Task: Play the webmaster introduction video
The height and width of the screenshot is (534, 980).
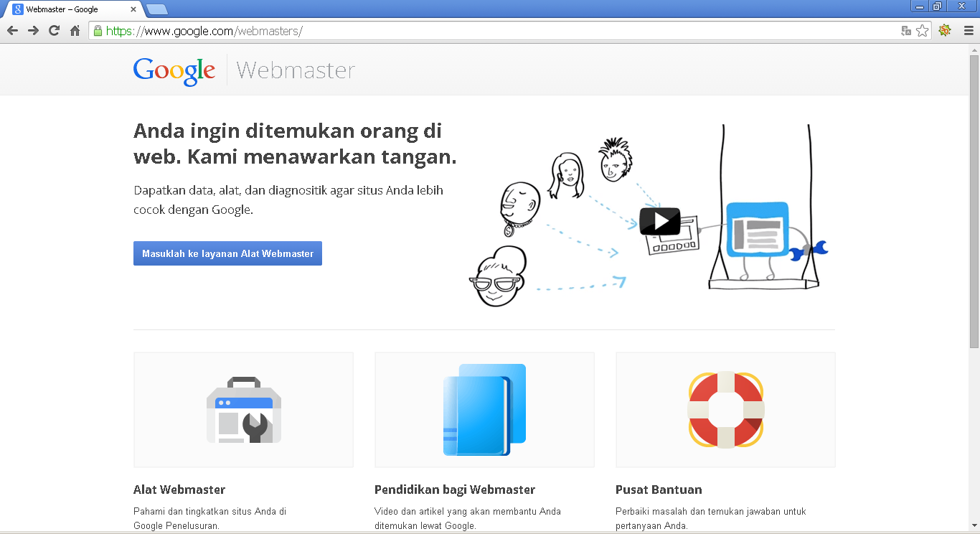Action: click(659, 222)
